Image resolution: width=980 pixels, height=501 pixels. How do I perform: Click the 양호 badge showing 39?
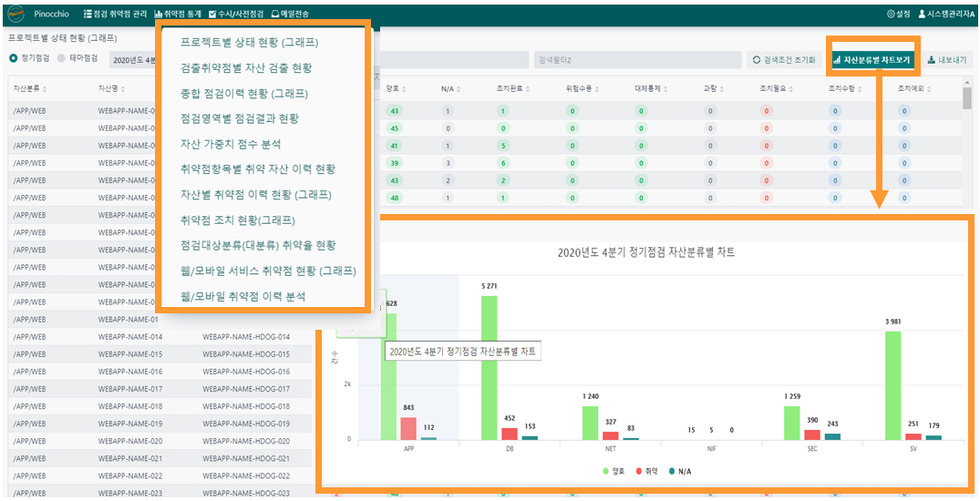point(395,163)
